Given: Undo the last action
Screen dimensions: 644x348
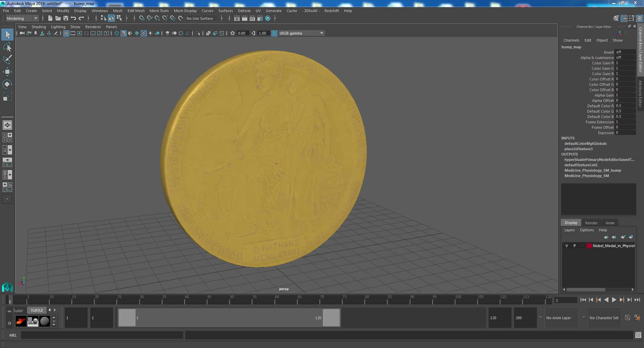Looking at the screenshot, I should click(x=73, y=18).
